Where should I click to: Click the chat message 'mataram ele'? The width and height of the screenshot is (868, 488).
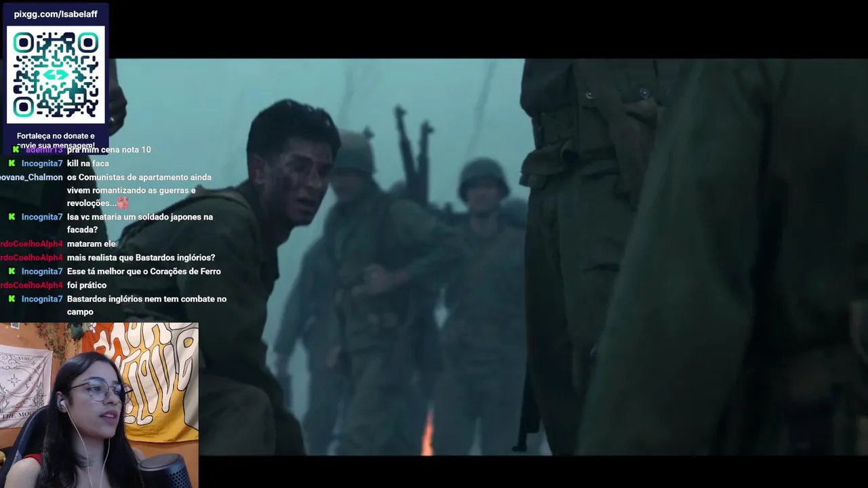click(x=91, y=244)
